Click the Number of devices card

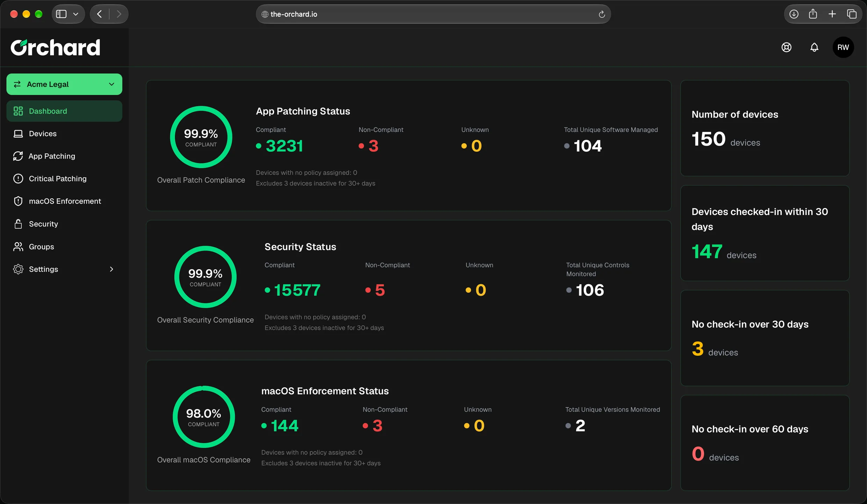pyautogui.click(x=765, y=128)
